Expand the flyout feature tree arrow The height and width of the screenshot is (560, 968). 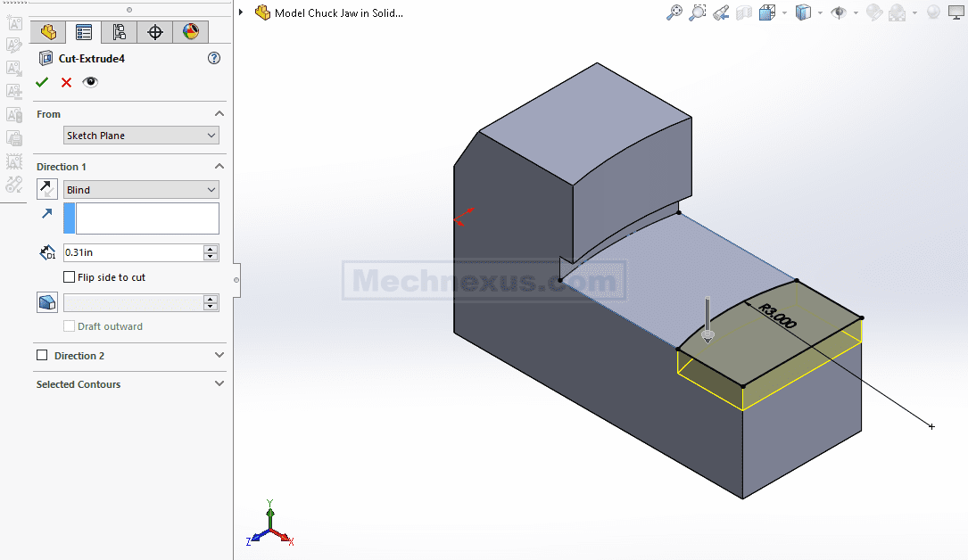[242, 12]
